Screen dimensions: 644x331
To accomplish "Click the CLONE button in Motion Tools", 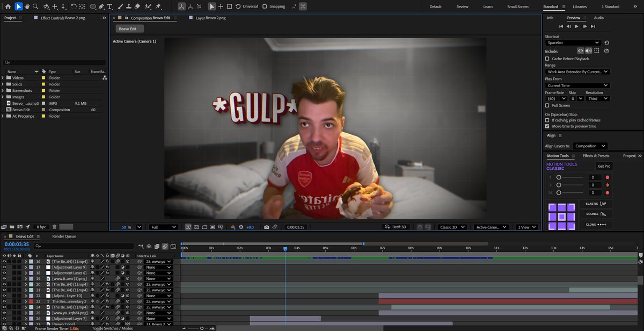I will point(596,224).
